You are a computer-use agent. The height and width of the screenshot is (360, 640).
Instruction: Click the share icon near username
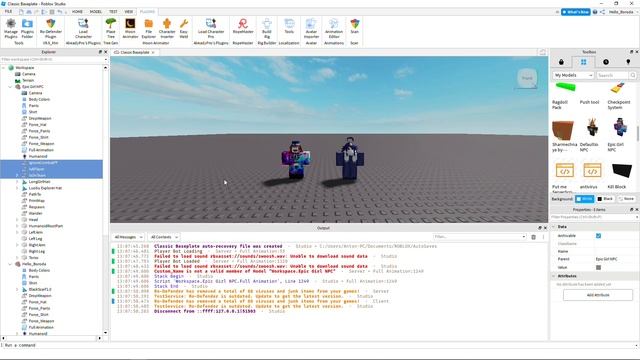point(602,12)
